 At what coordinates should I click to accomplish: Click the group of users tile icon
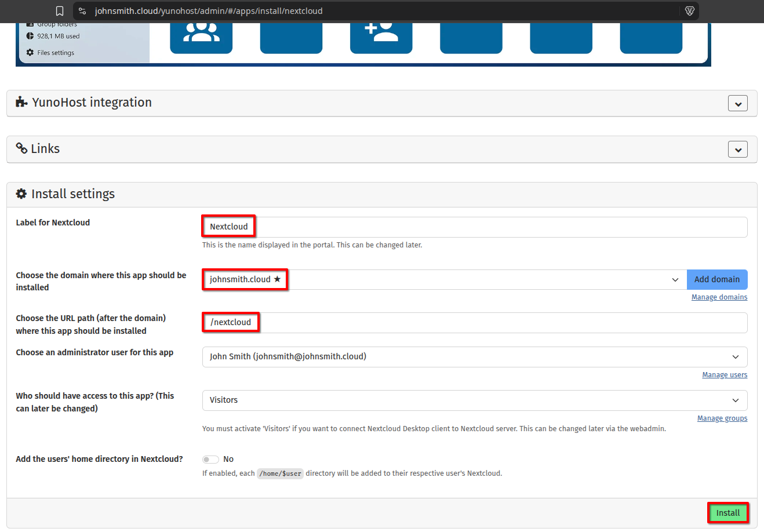tap(201, 32)
